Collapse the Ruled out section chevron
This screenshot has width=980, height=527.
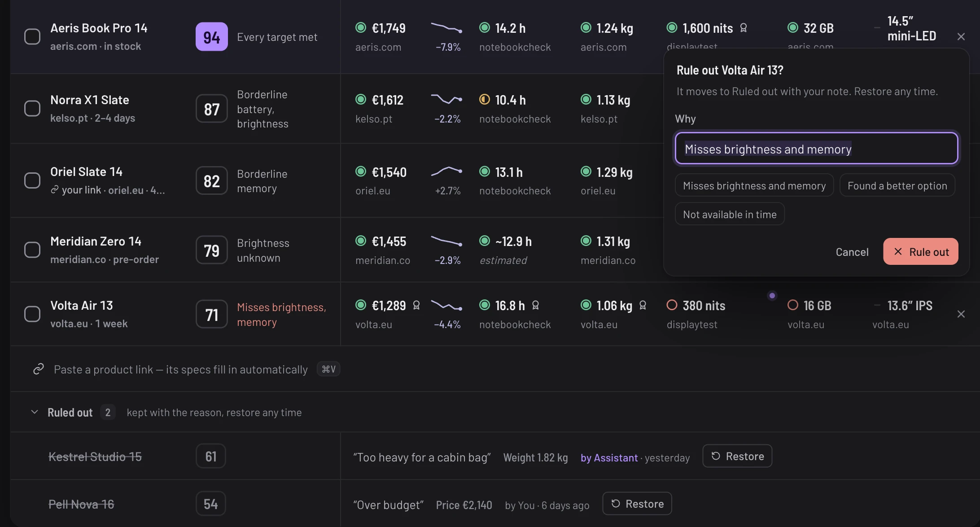(x=35, y=412)
